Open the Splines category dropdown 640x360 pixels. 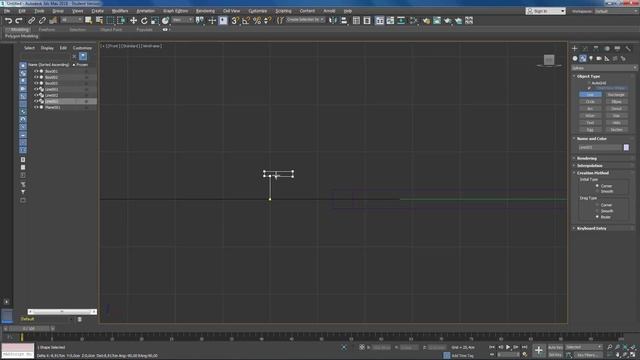(x=604, y=68)
